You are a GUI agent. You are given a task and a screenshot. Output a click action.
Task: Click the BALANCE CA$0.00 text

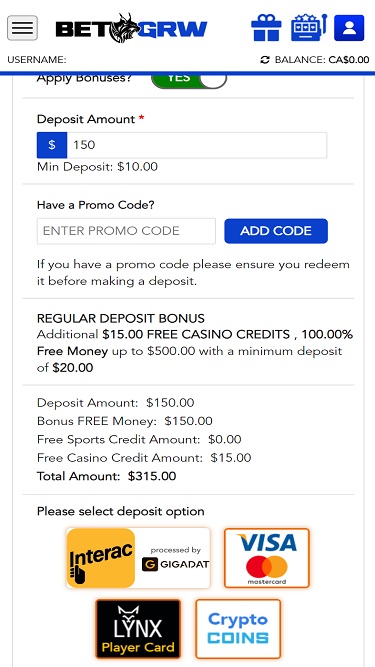click(322, 60)
